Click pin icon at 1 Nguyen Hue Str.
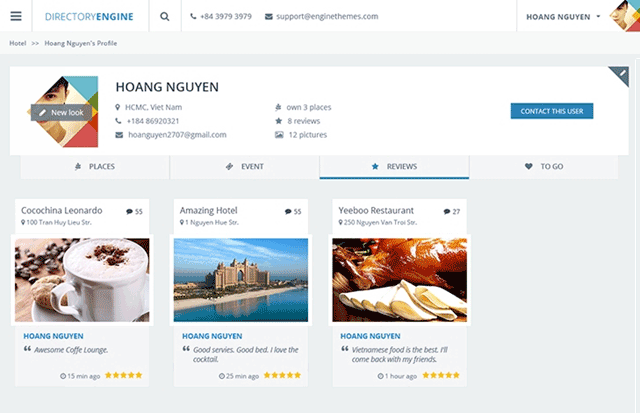The height and width of the screenshot is (413, 640). pos(182,222)
